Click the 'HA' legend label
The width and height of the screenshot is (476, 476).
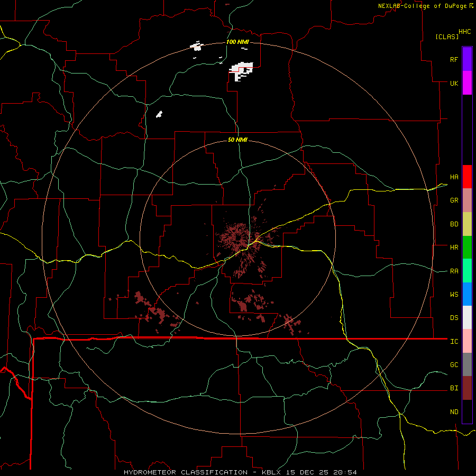pos(454,177)
